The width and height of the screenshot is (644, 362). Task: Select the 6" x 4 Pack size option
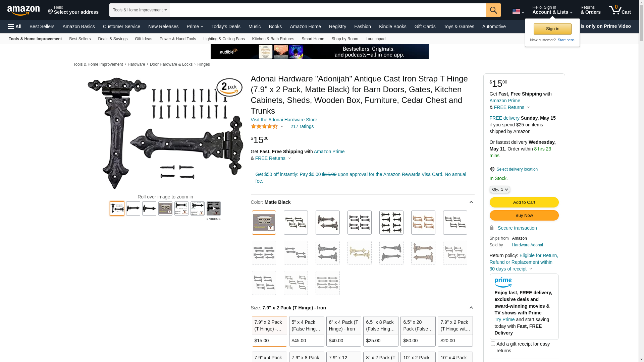tap(344, 331)
